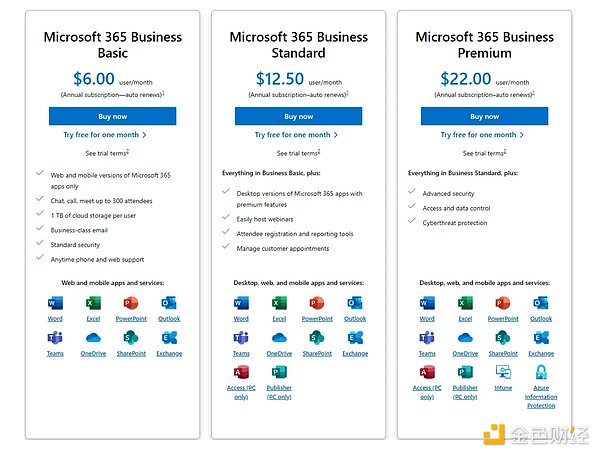Click the OneDrive icon in Business Premium

point(465,337)
